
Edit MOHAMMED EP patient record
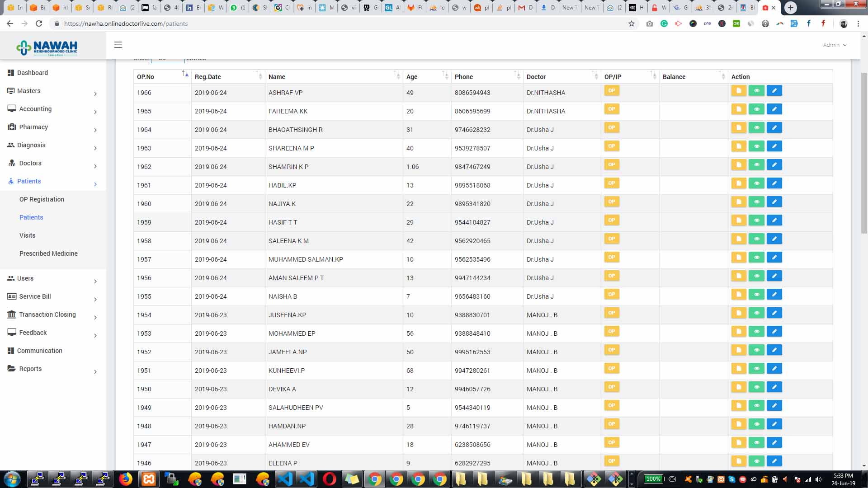(x=774, y=332)
